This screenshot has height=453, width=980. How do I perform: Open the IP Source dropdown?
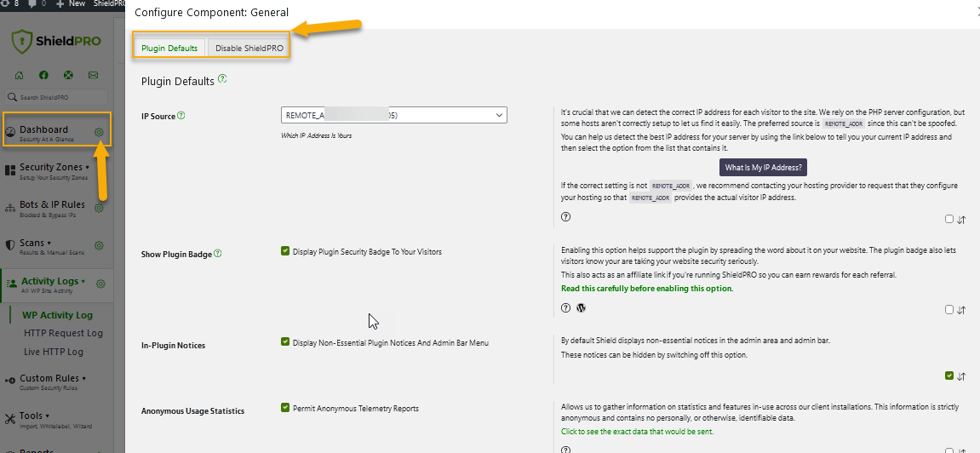click(x=393, y=115)
